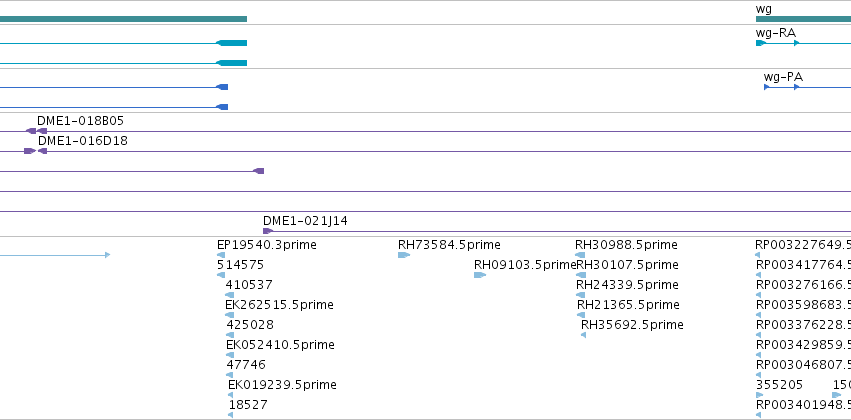The width and height of the screenshot is (851, 420).
Task: Open the 410537 EST label
Action: 249,285
